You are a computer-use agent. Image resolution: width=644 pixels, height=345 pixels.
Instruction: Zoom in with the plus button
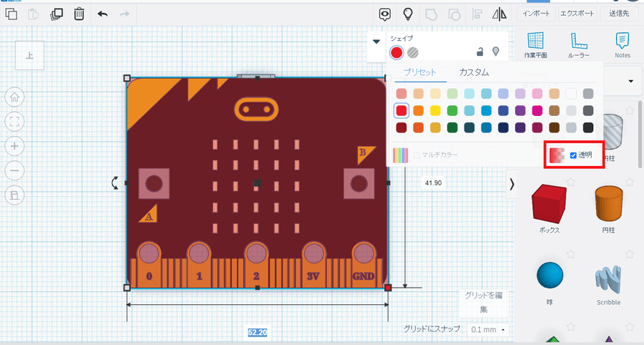pyautogui.click(x=15, y=146)
